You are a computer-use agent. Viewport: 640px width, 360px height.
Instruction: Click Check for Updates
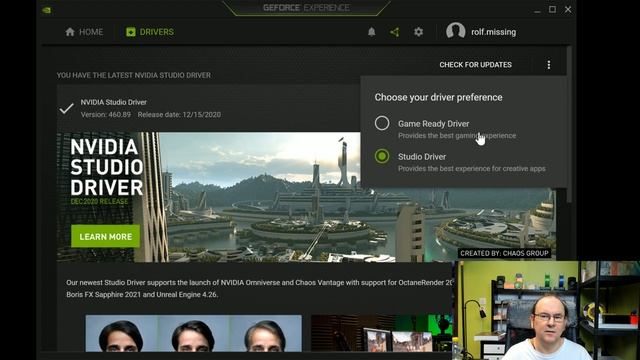(x=476, y=64)
